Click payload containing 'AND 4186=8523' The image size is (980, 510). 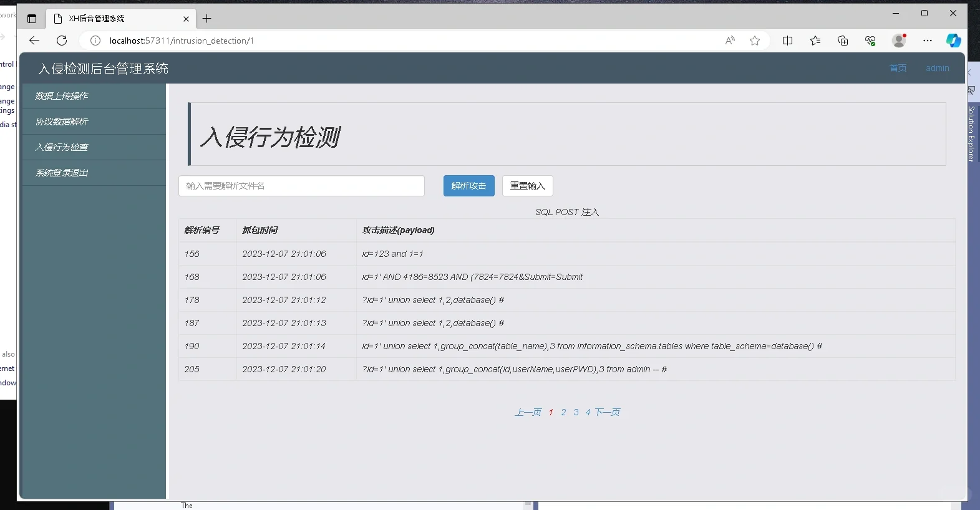(472, 277)
